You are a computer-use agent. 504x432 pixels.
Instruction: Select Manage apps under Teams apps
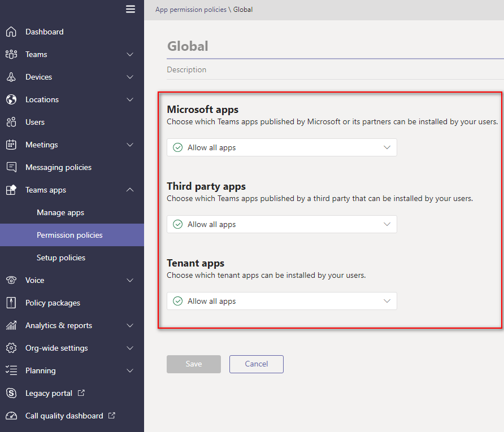coord(60,213)
